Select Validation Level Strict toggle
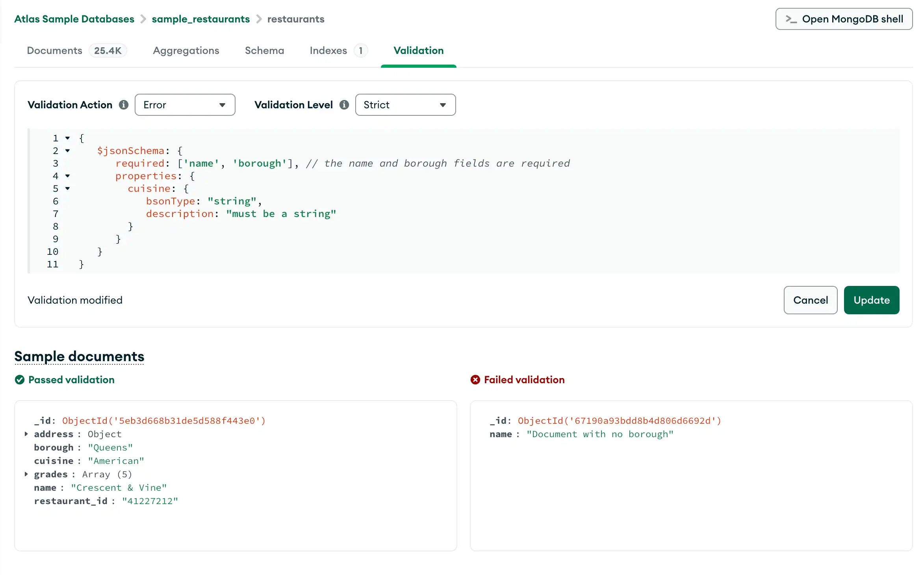 click(x=405, y=105)
